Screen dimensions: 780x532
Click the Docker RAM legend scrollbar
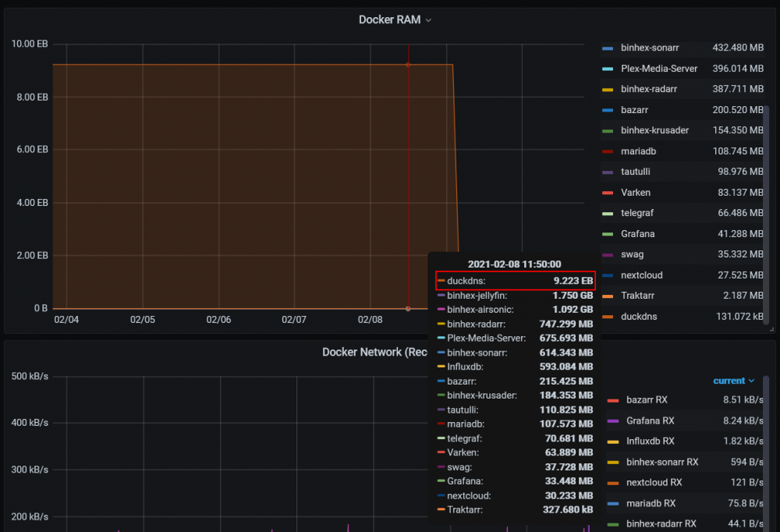click(766, 215)
